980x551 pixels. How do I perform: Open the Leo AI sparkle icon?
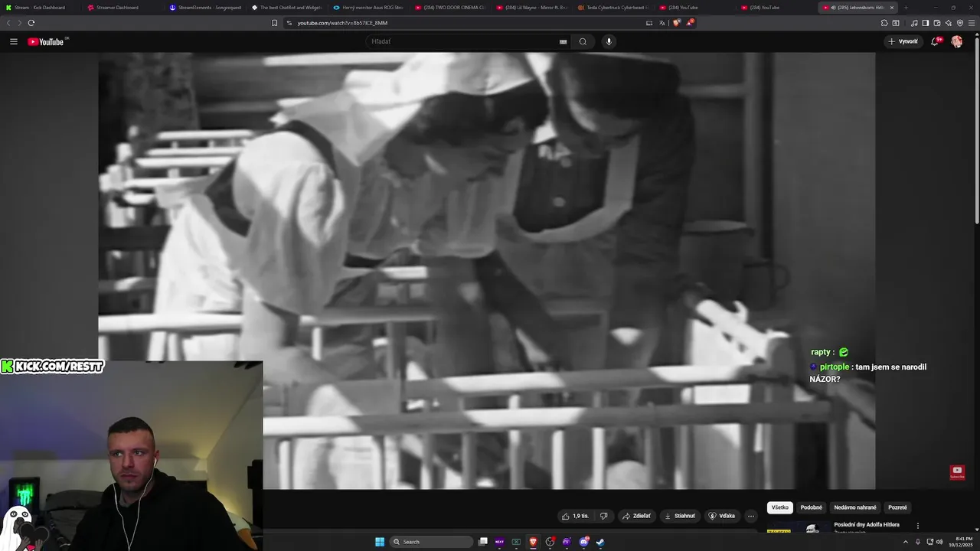point(949,23)
